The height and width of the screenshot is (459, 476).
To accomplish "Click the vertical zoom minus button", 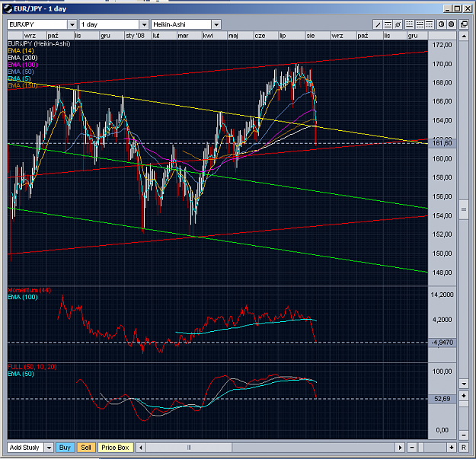I will tap(464, 435).
